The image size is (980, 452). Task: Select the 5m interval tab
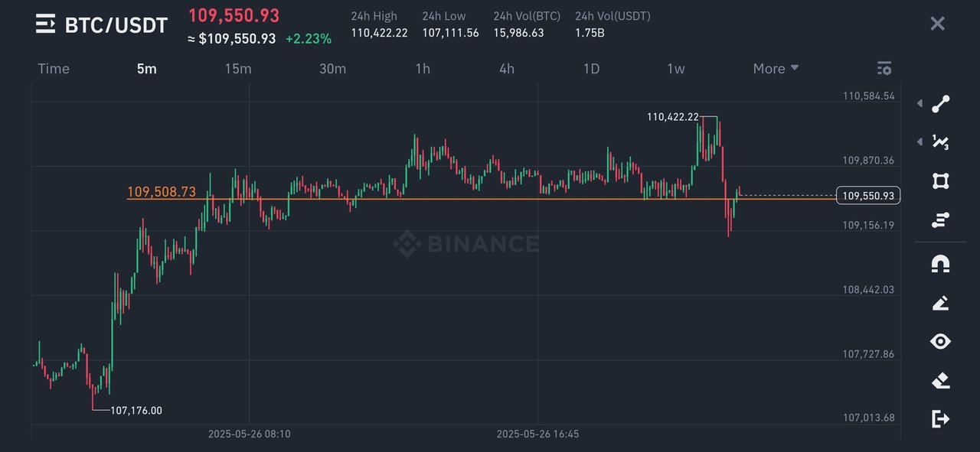point(146,69)
